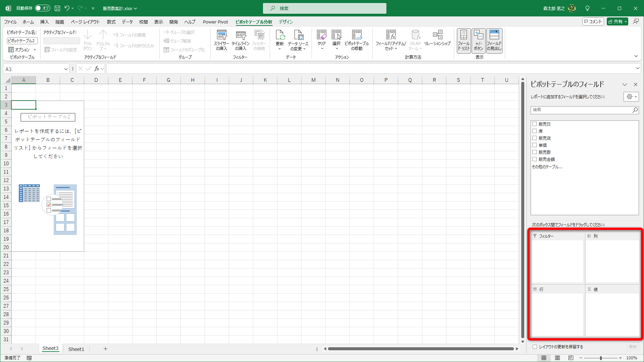
Task: Open the Design ribbon tab
Action: 286,22
